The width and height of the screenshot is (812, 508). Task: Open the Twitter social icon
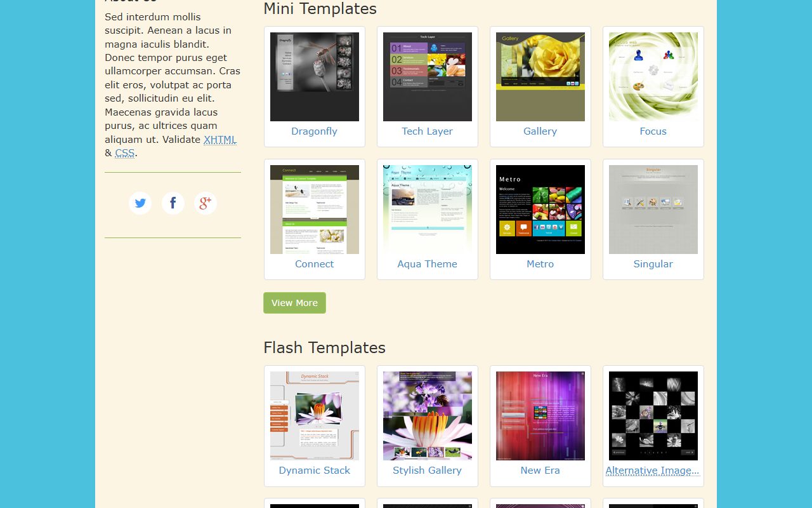(140, 203)
